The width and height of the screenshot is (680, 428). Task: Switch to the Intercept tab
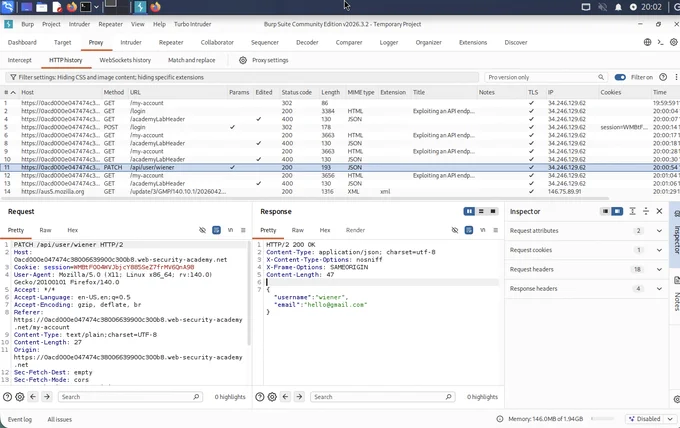(x=20, y=60)
